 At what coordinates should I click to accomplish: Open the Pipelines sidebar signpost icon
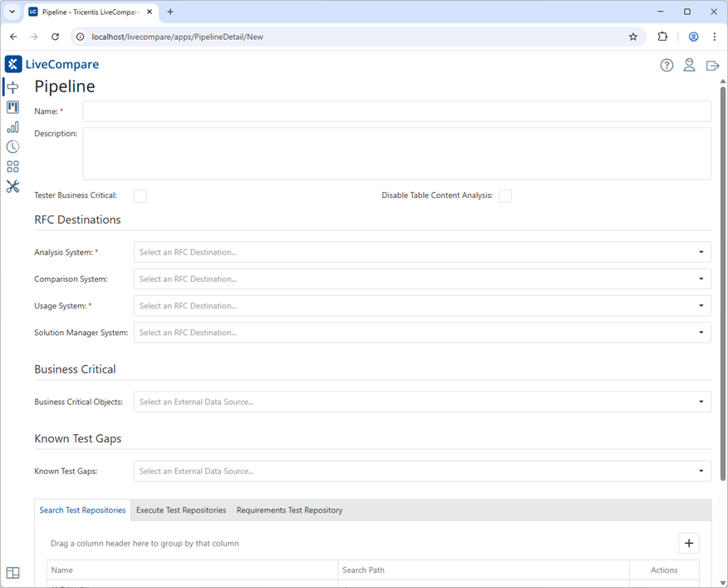13,87
